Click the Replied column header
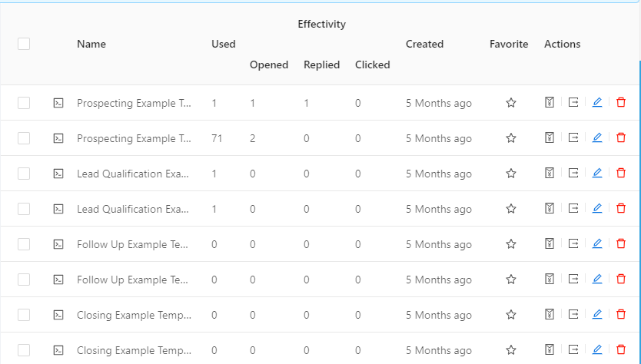Screen dimensions: 641x364 pos(322,65)
